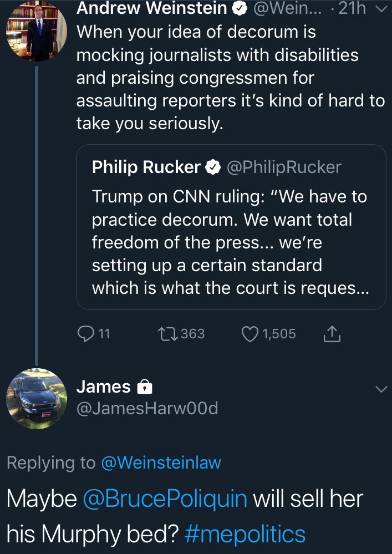Open the @JamesHarw00d handle
The width and height of the screenshot is (392, 554).
[x=147, y=409]
